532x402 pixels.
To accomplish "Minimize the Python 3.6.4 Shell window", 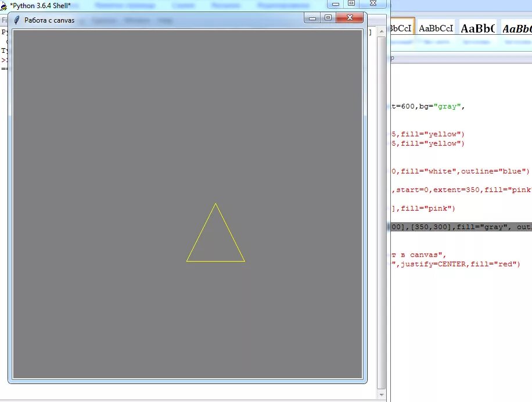I will click(x=336, y=3).
